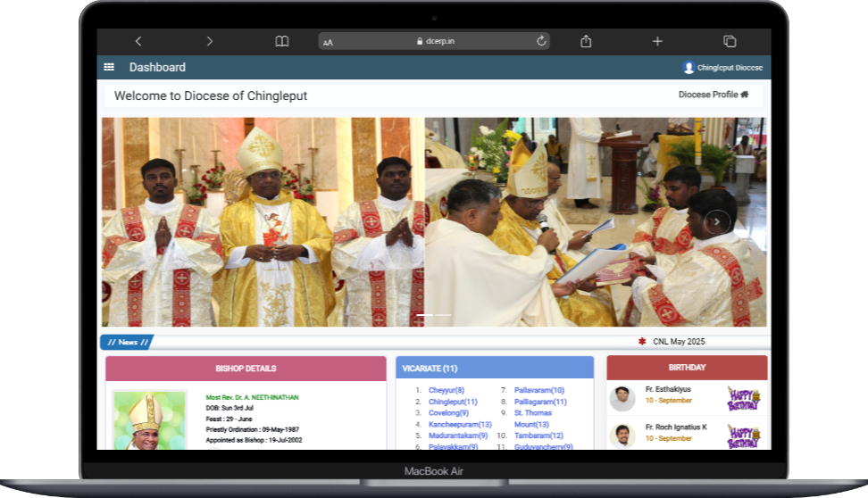Viewport: 868px width, 498px height.
Task: Click the Safari share icon
Action: (x=586, y=41)
